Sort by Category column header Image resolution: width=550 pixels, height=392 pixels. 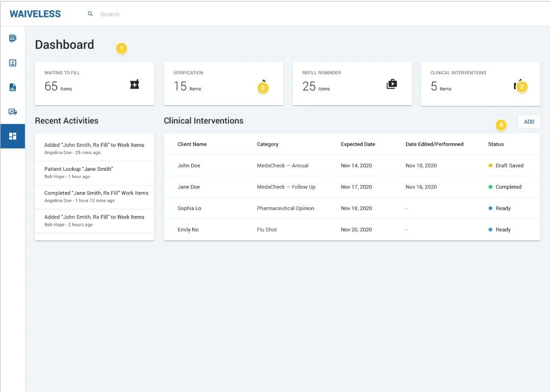[x=267, y=144]
